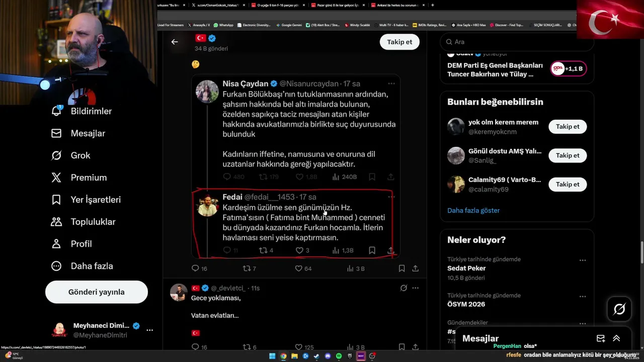Expand the Mesajlar drawer chevrons
Screen dimensions: 644x362
click(x=616, y=338)
